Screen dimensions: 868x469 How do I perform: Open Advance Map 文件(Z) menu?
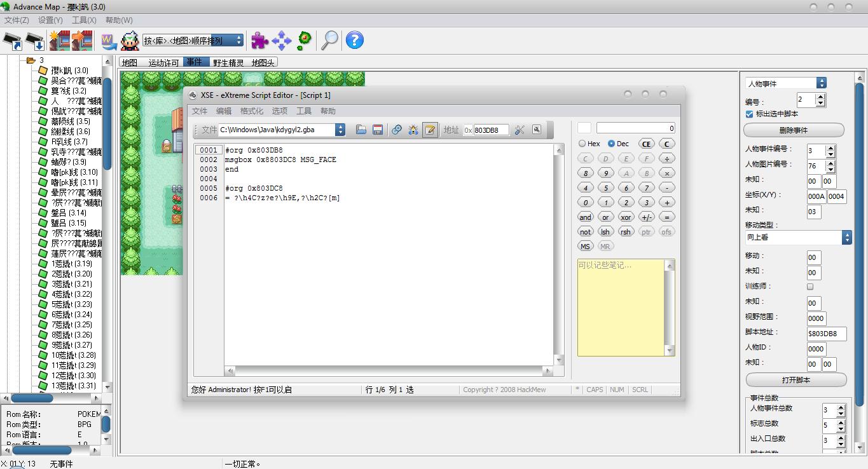point(17,20)
